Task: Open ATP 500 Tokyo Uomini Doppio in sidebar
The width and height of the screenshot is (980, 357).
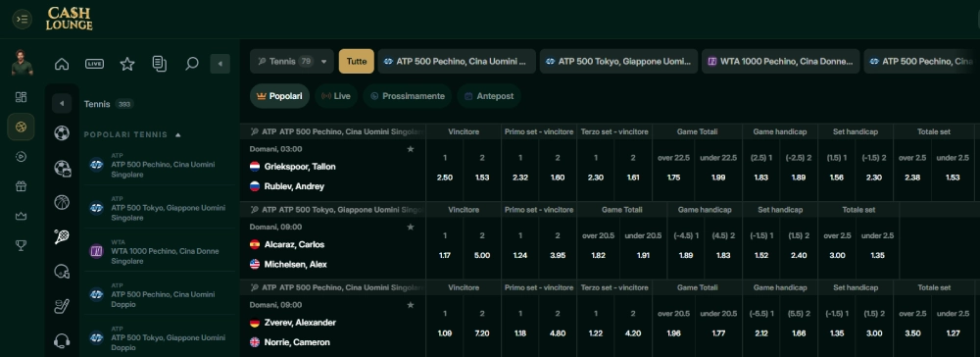Action: coord(160,337)
